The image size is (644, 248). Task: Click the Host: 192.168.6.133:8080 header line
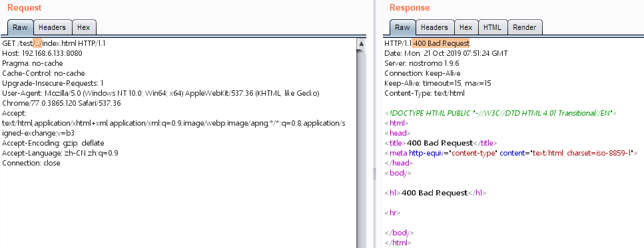[x=42, y=53]
